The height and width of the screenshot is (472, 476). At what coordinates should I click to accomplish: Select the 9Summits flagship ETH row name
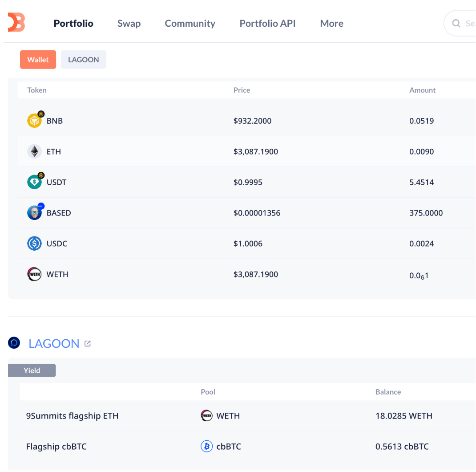click(x=72, y=415)
